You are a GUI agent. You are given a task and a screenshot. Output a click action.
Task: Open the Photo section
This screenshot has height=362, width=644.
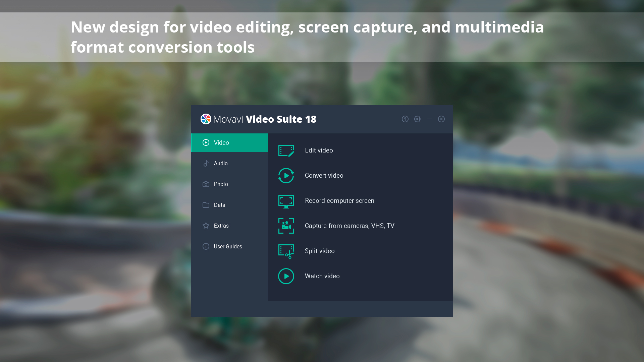221,184
